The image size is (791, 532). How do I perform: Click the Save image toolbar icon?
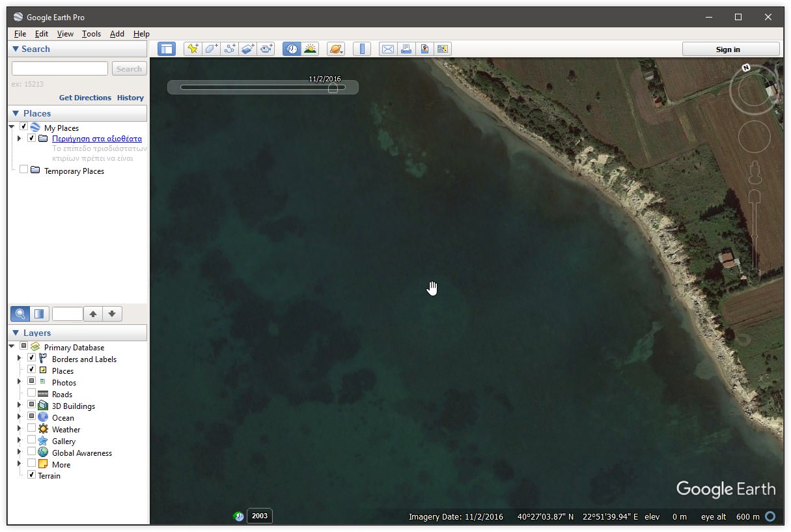coord(424,49)
